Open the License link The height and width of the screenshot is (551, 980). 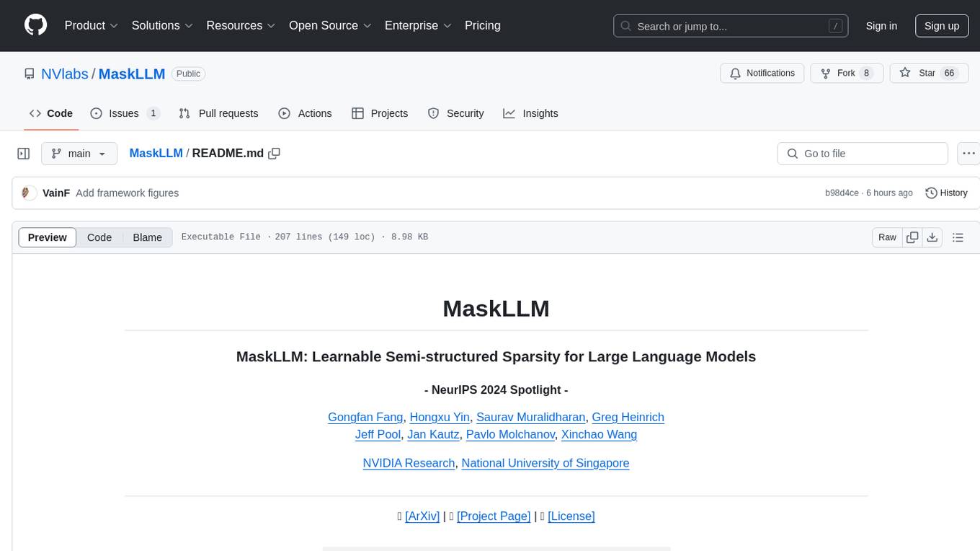coord(571,516)
